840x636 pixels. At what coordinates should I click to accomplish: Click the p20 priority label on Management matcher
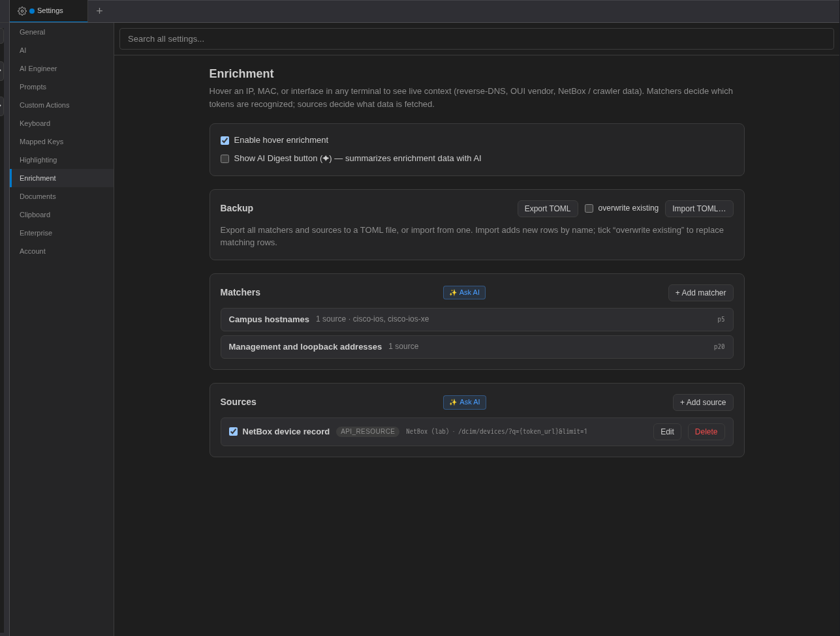(x=719, y=347)
